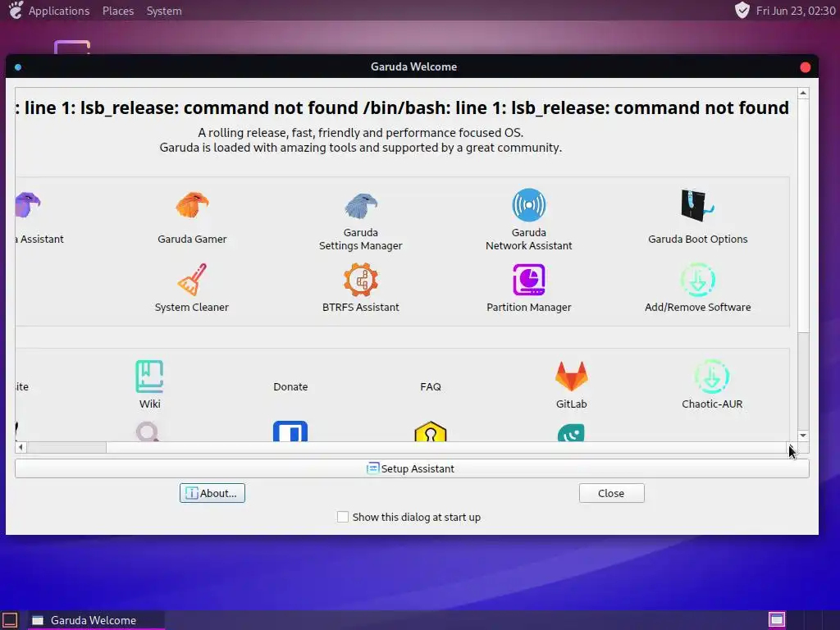Open the System menu

click(164, 11)
